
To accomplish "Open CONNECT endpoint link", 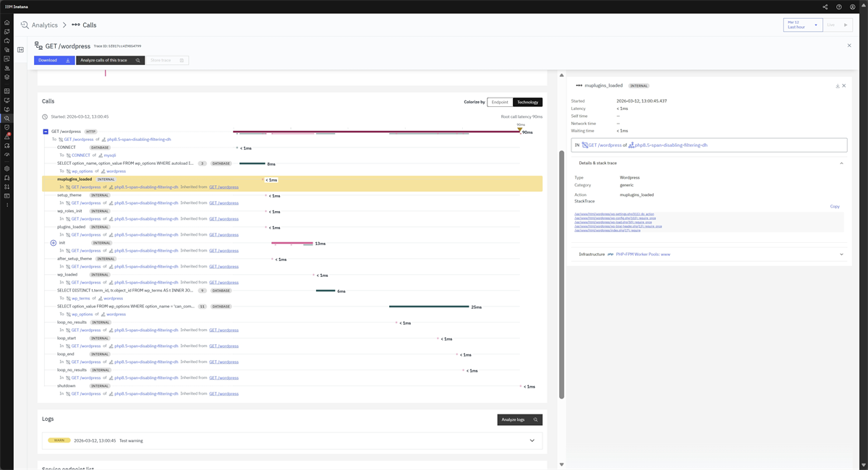I will [81, 155].
